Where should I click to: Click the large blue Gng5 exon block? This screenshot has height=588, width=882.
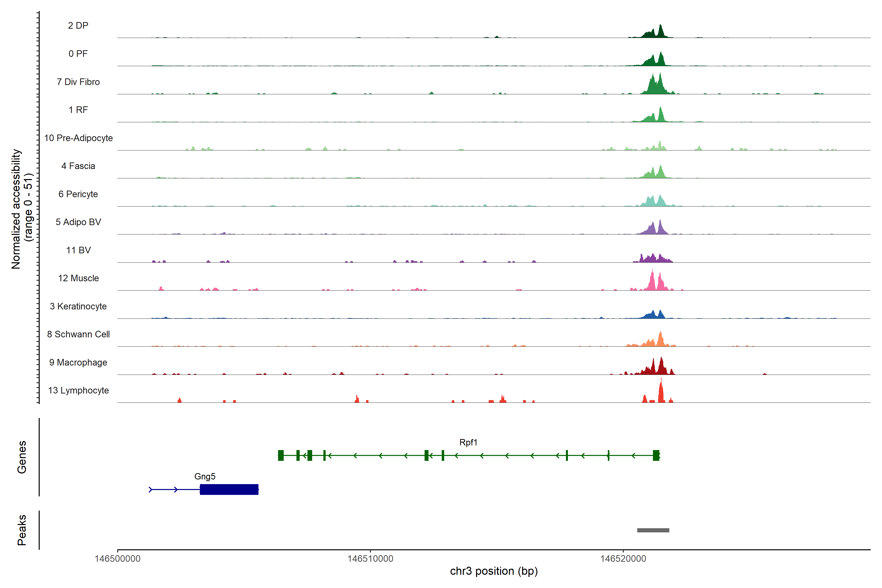pyautogui.click(x=229, y=489)
